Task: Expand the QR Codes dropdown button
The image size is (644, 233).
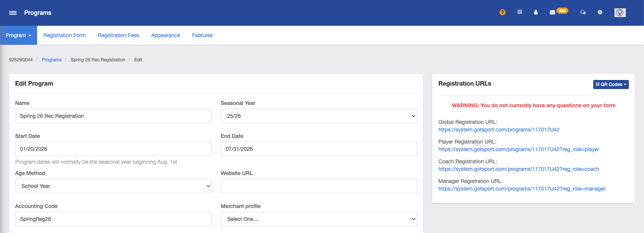Action: (x=611, y=84)
